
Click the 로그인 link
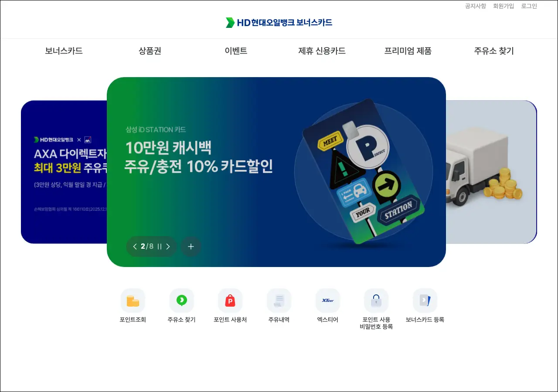point(529,6)
